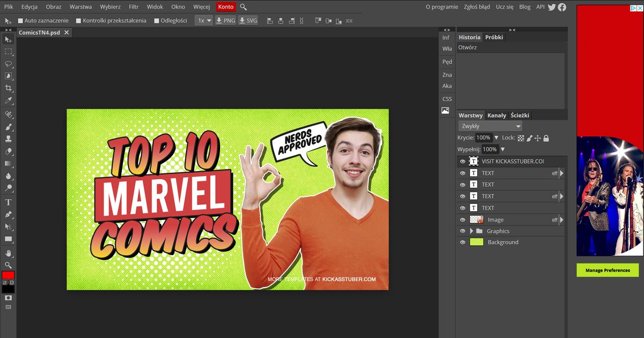Click the red Konto button

pos(225,7)
